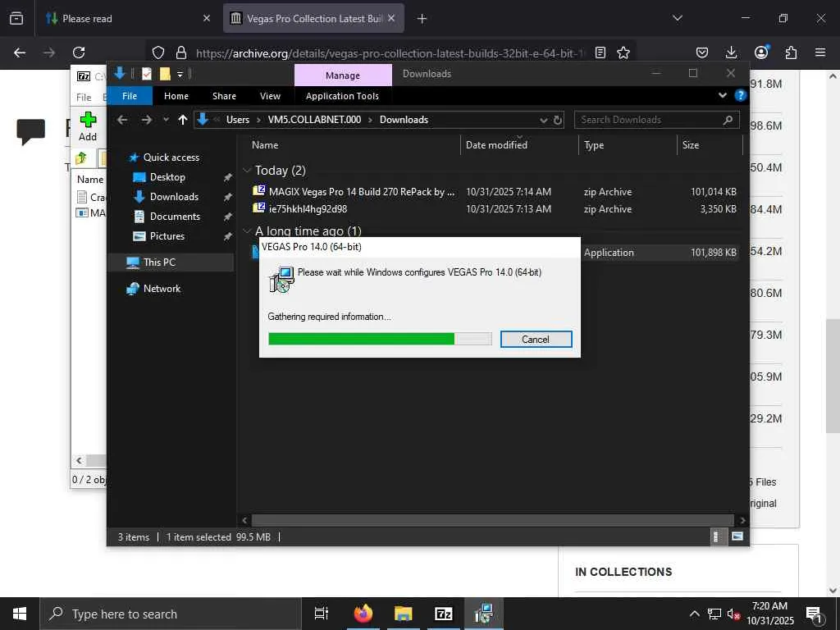Open File Explorer from the taskbar

404,614
